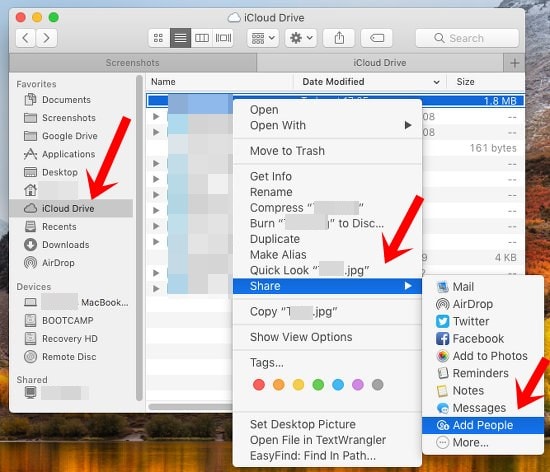The width and height of the screenshot is (550, 472).
Task: Switch to cover flow view
Action: coord(223,38)
